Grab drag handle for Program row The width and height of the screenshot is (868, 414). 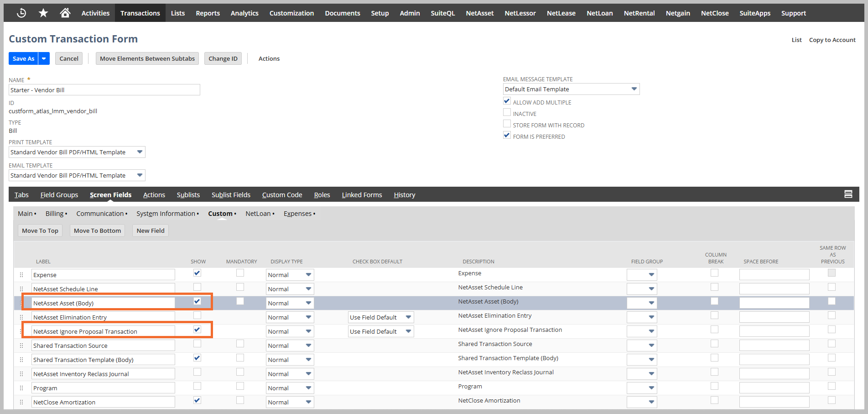tap(21, 388)
